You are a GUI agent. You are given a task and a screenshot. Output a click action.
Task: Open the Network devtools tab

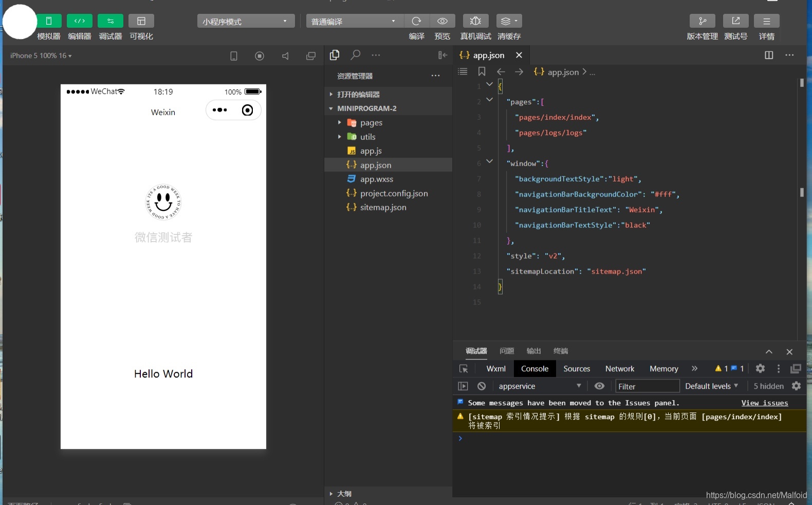pos(620,369)
